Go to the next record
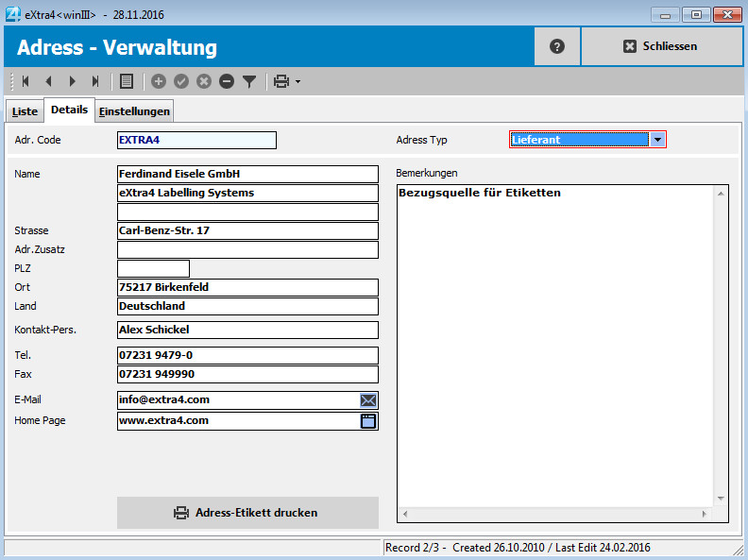This screenshot has width=748, height=560. [72, 81]
